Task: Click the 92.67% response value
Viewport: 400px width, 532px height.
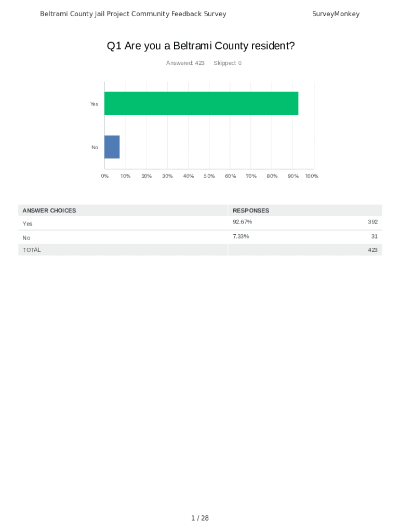Action: pos(243,222)
